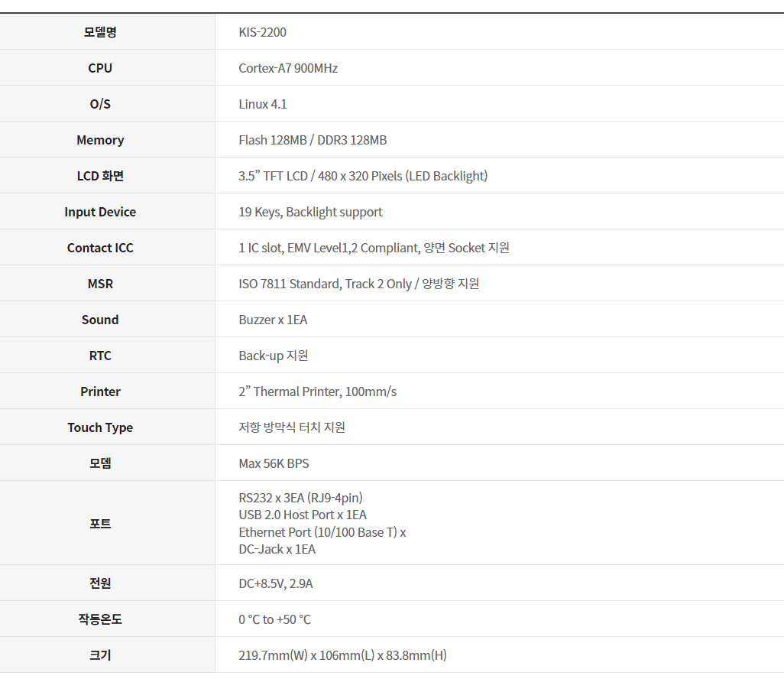The width and height of the screenshot is (784, 679).
Task: Click the Max 56K BPS modem value
Action: click(x=274, y=463)
